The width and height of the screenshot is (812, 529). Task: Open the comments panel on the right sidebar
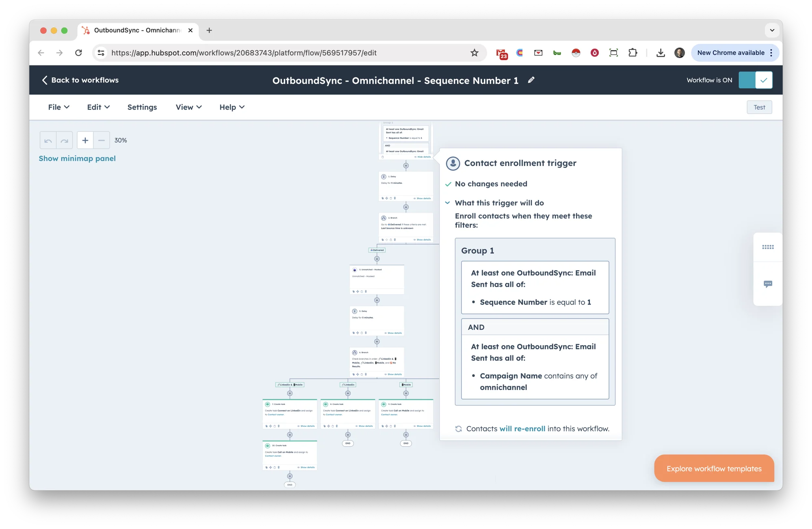click(768, 284)
